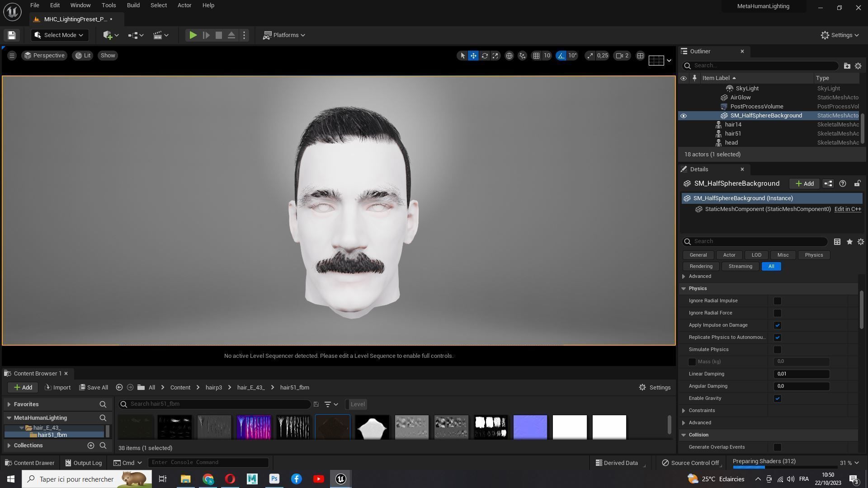Select the SkyLight actor in Outliner
Screen dimensions: 868x488
coord(747,89)
